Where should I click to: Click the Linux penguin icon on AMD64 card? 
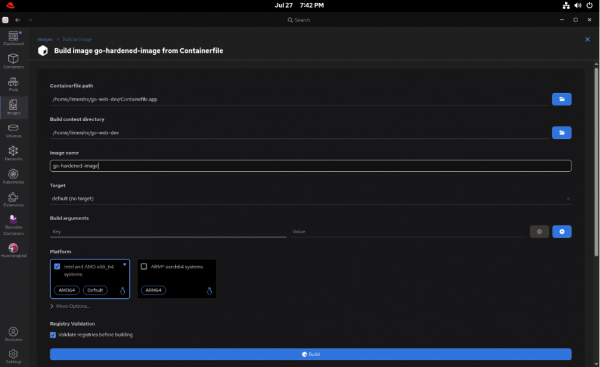pos(122,291)
